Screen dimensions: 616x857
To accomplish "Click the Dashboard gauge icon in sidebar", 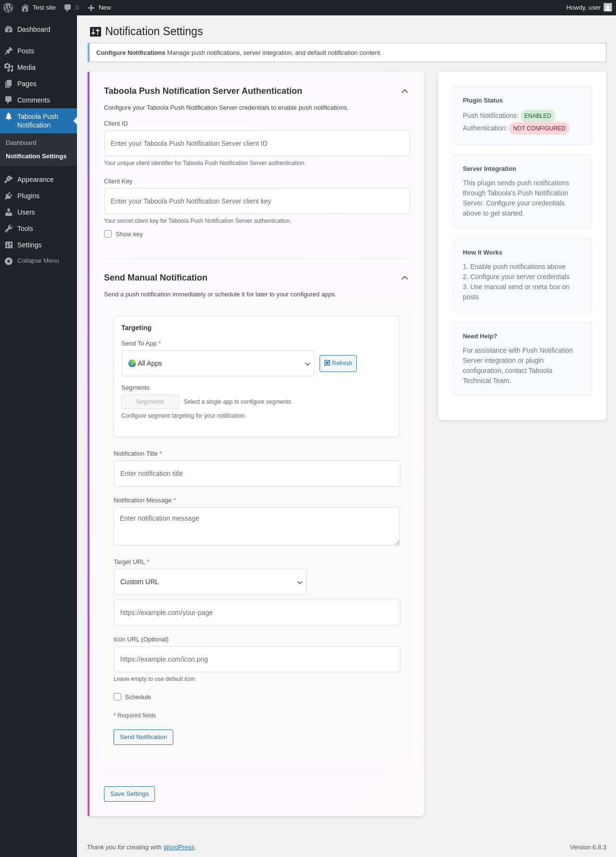I will pos(9,29).
